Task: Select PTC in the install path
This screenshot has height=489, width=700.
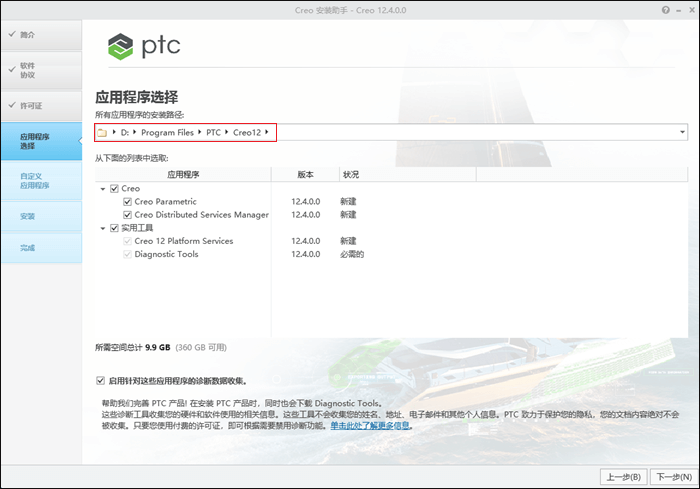Action: tap(213, 133)
